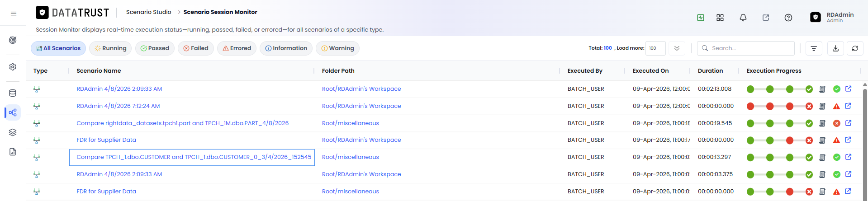
Task: Click the refresh sessions icon
Action: coord(855,48)
